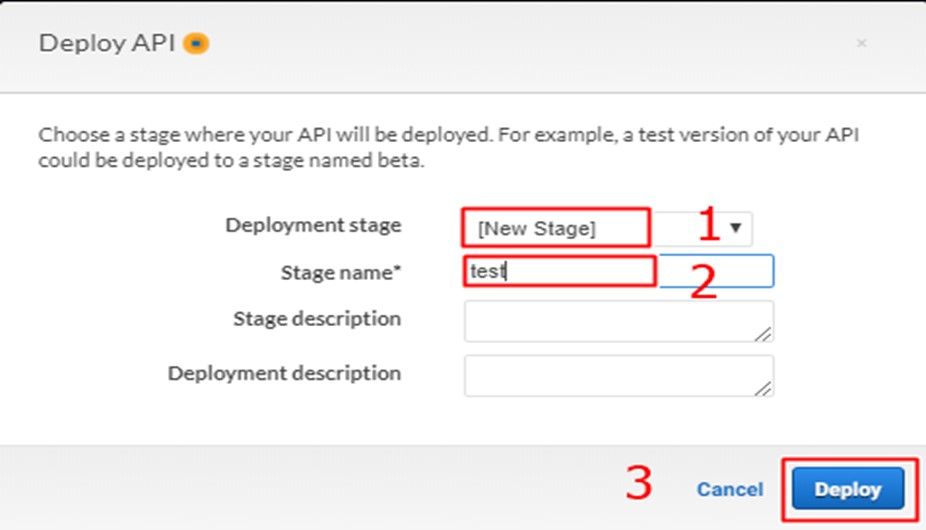
Task: Click the Deploy API dialog title
Action: 108,44
